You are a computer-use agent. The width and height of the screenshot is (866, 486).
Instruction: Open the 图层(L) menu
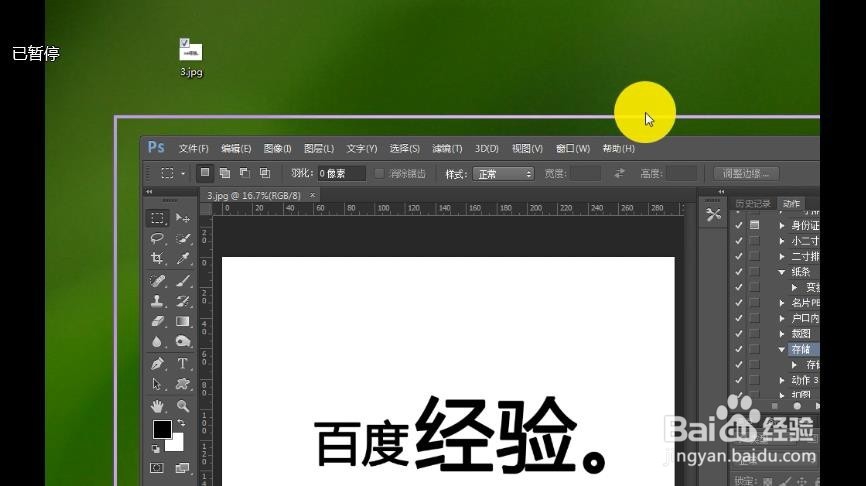tap(319, 149)
